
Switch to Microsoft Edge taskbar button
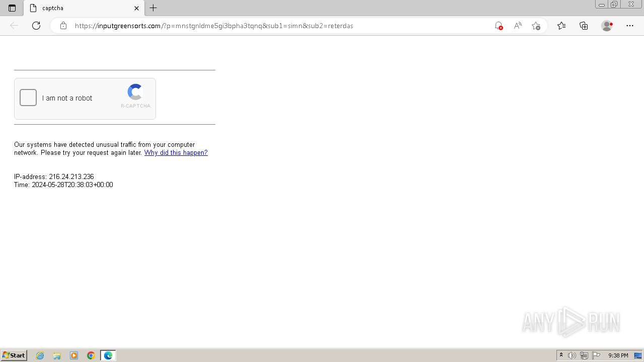point(108,355)
